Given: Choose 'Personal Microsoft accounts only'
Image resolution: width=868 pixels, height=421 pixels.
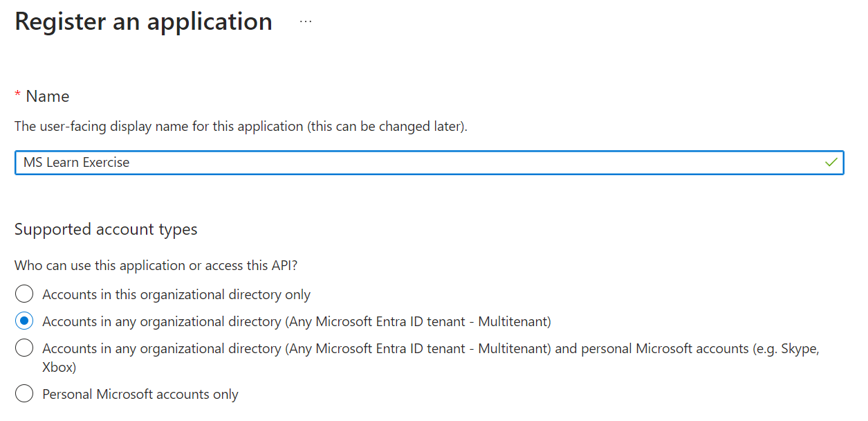Looking at the screenshot, I should 24,393.
